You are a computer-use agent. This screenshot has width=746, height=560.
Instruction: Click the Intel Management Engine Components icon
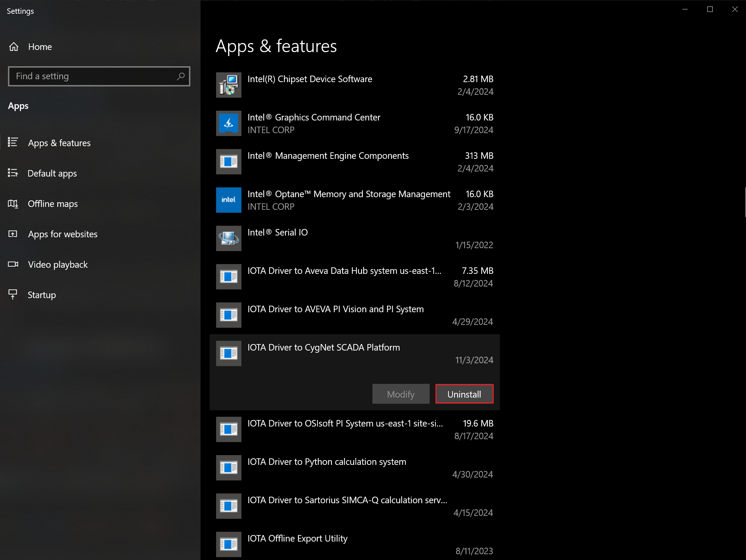(229, 162)
